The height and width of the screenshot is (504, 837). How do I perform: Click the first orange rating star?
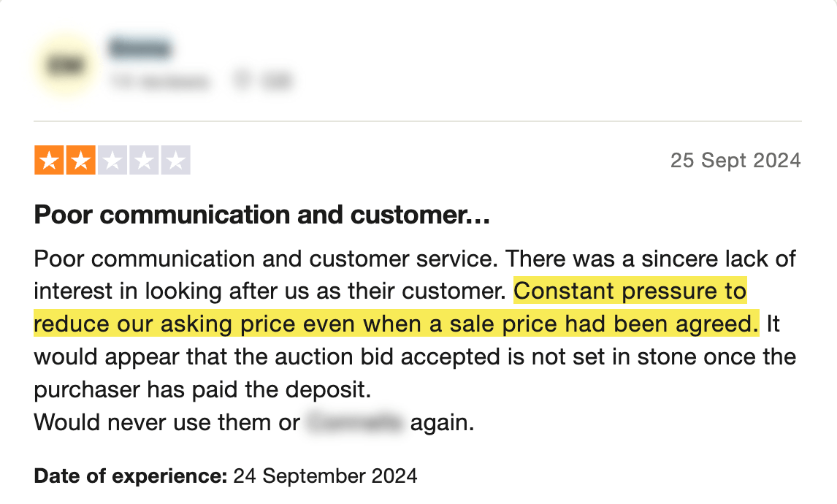click(49, 161)
